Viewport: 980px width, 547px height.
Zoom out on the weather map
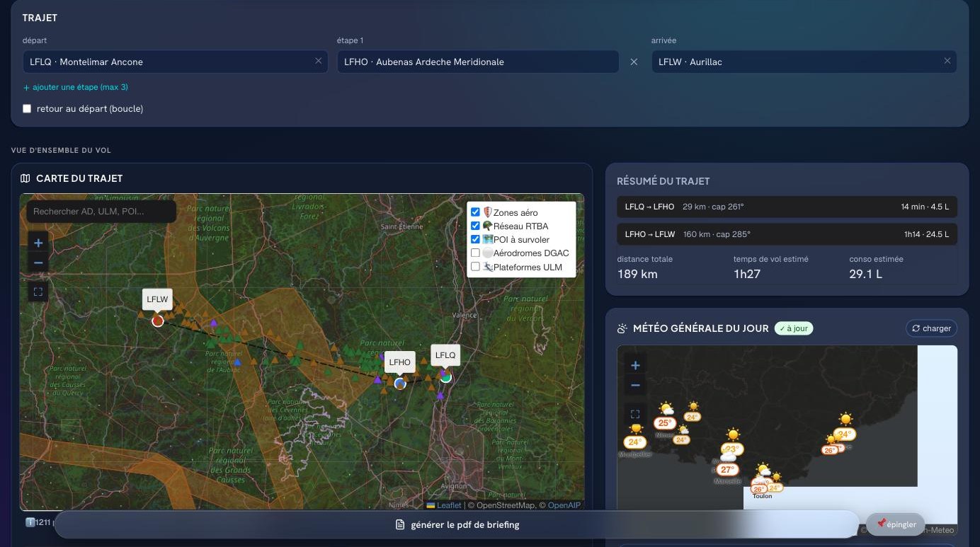635,386
